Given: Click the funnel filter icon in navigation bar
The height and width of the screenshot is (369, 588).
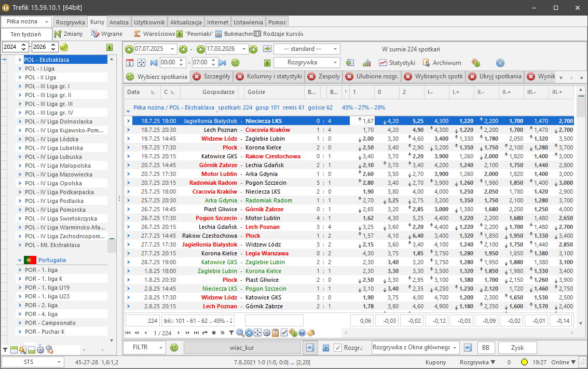Looking at the screenshot, I should click(x=231, y=333).
